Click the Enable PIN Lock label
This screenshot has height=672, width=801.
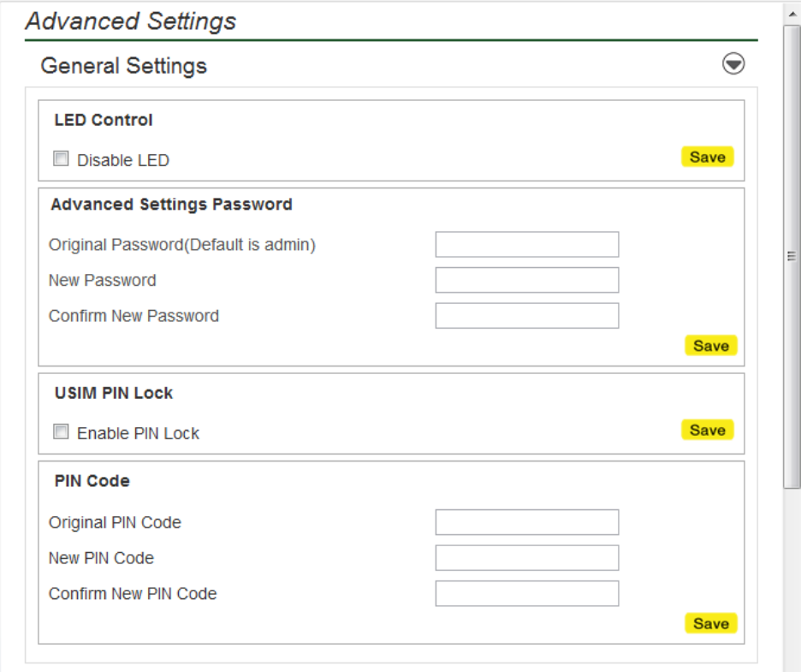tap(138, 434)
